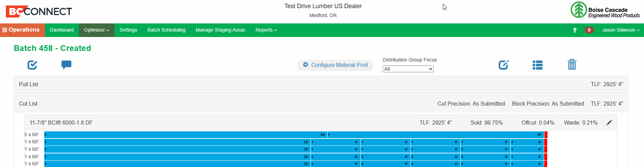This screenshot has width=644, height=167.
Task: Expand the Reports dropdown
Action: (x=266, y=30)
